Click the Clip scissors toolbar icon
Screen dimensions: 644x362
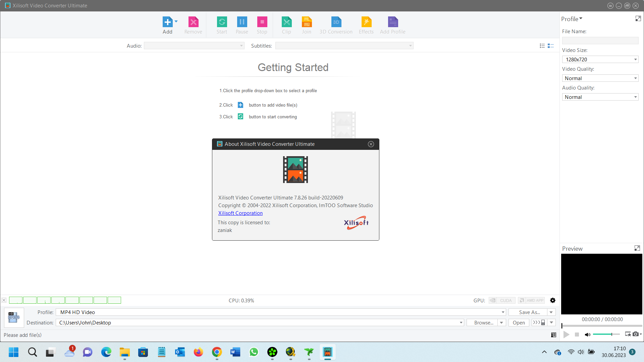tap(286, 22)
